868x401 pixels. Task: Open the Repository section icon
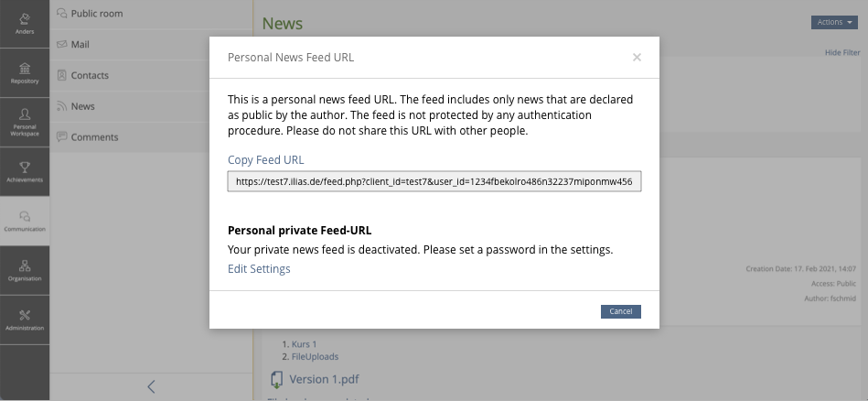pyautogui.click(x=25, y=70)
